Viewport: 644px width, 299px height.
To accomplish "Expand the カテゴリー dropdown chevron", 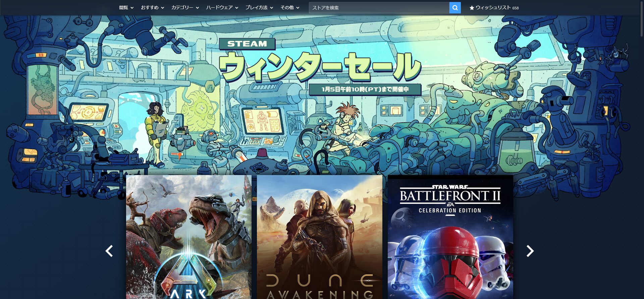I will pos(198,8).
